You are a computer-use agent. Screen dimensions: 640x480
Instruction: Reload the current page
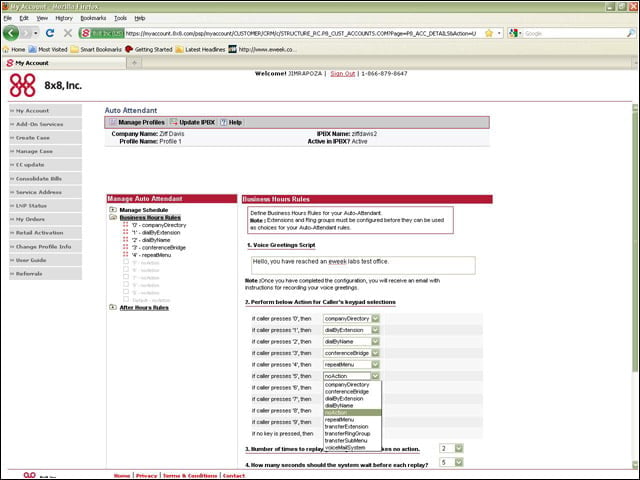[x=50, y=33]
